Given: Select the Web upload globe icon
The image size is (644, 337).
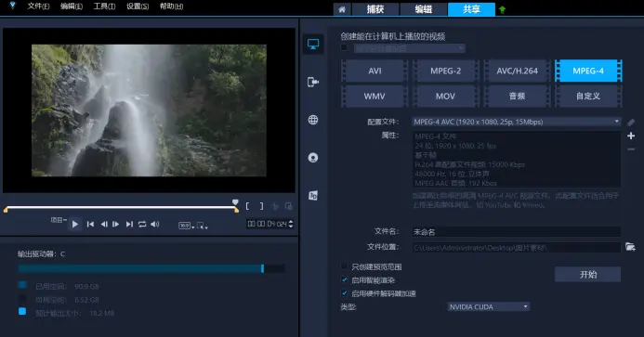Looking at the screenshot, I should coord(313,120).
